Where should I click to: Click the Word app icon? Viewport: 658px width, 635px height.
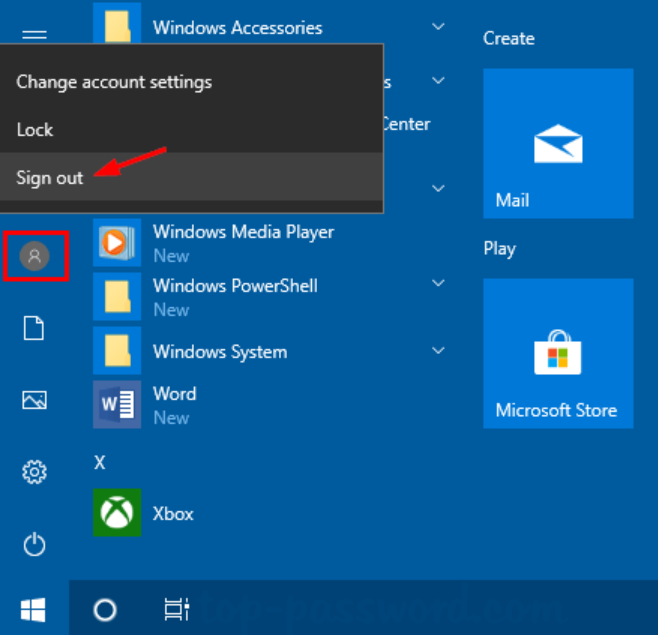click(x=117, y=404)
